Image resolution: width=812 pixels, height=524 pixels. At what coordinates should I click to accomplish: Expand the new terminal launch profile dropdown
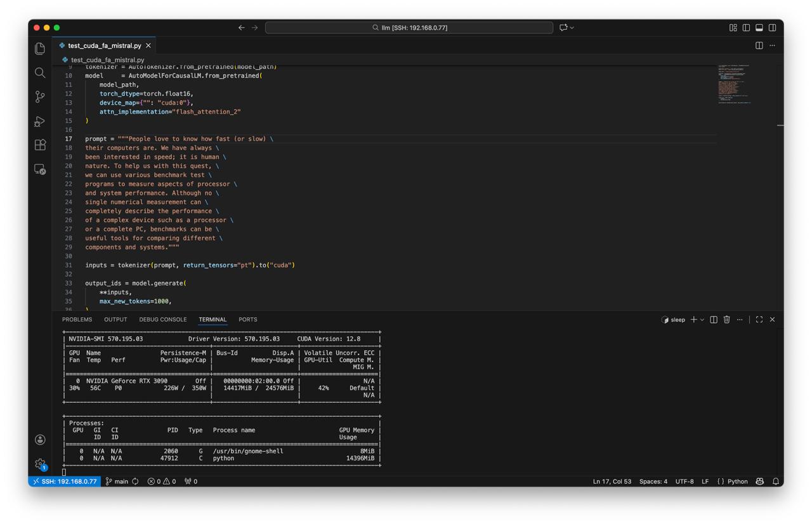tap(702, 320)
